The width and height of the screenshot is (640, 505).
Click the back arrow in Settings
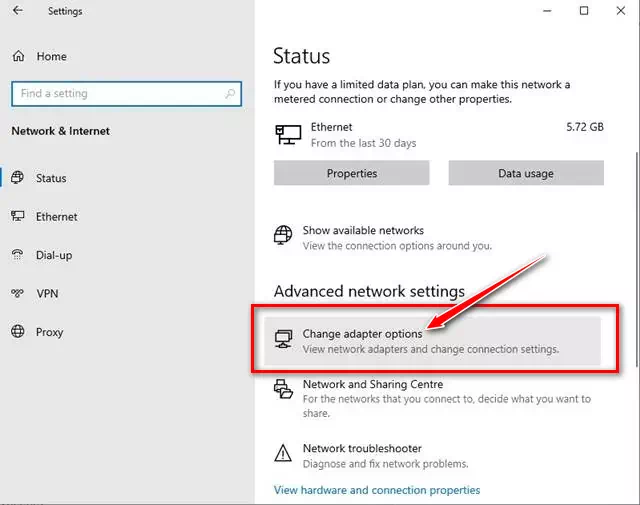point(18,11)
